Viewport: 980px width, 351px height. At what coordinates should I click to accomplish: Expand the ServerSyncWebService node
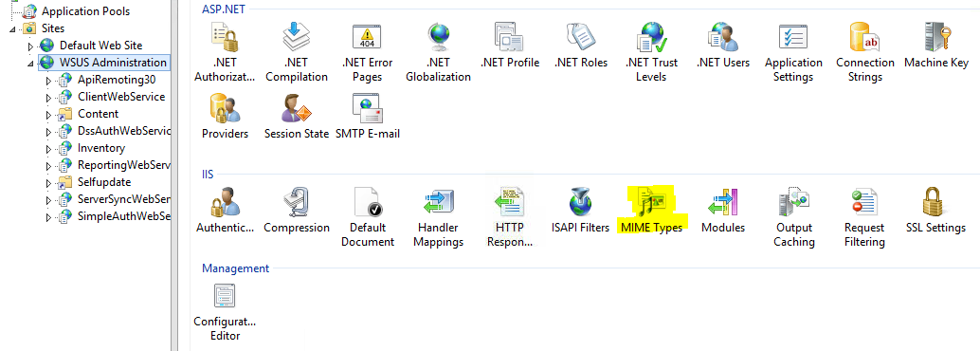tap(48, 200)
